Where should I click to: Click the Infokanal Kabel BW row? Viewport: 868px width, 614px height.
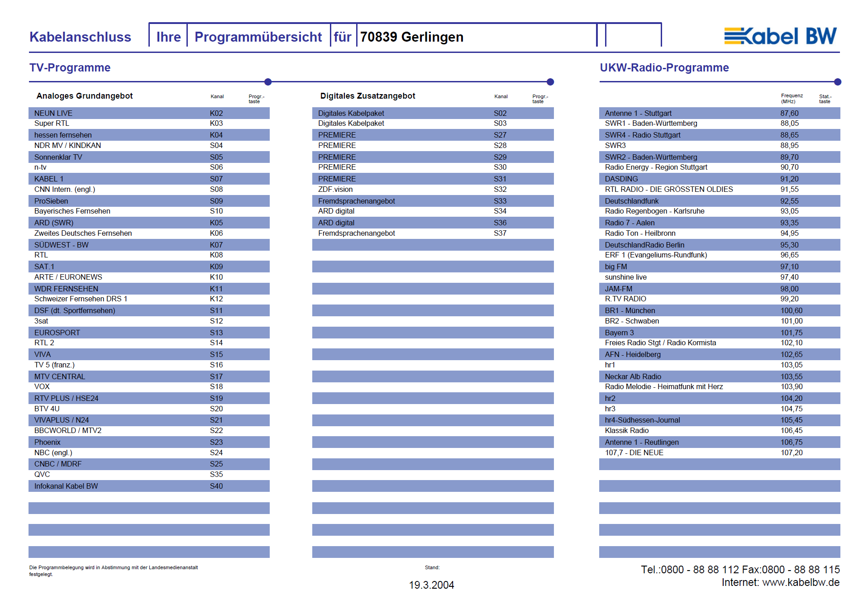coord(149,486)
